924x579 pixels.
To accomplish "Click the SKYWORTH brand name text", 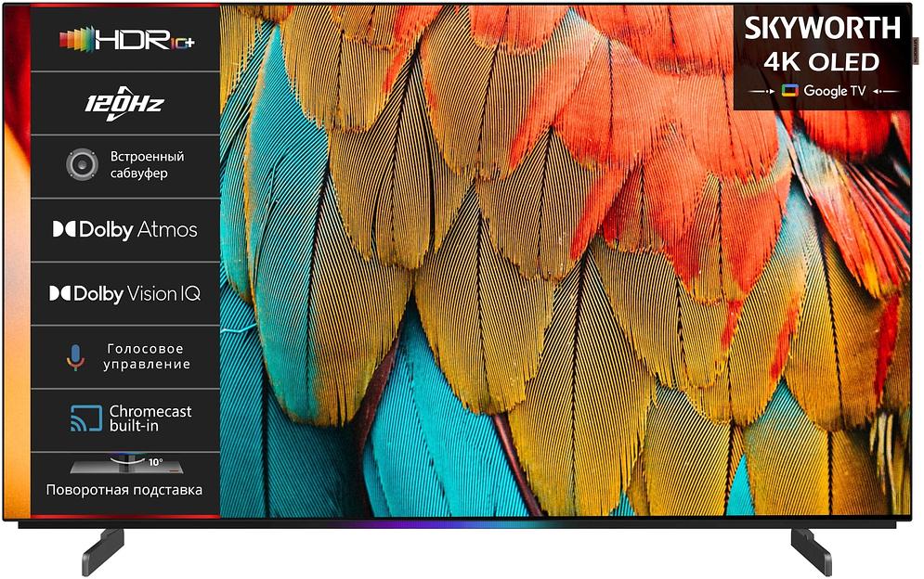I will (823, 28).
